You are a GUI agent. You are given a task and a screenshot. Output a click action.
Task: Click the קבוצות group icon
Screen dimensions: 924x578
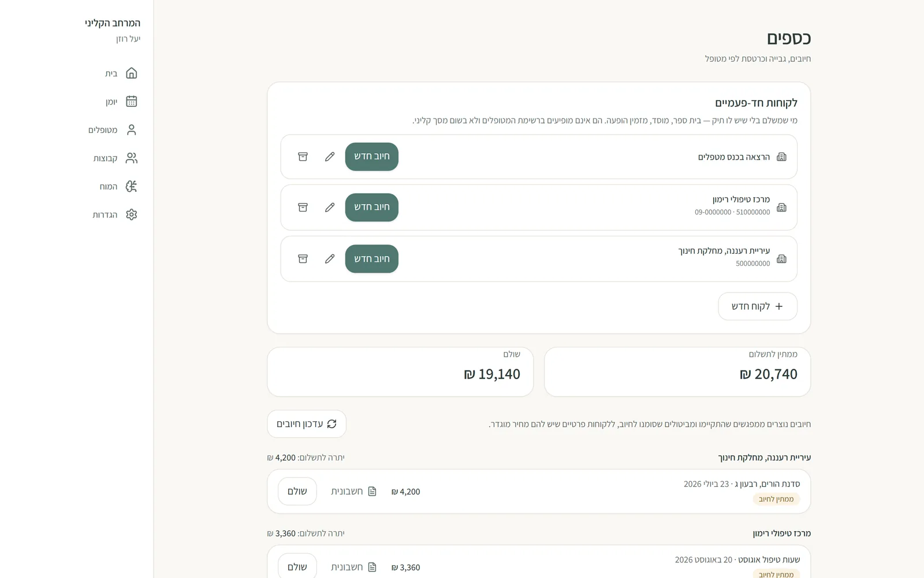[132, 158]
